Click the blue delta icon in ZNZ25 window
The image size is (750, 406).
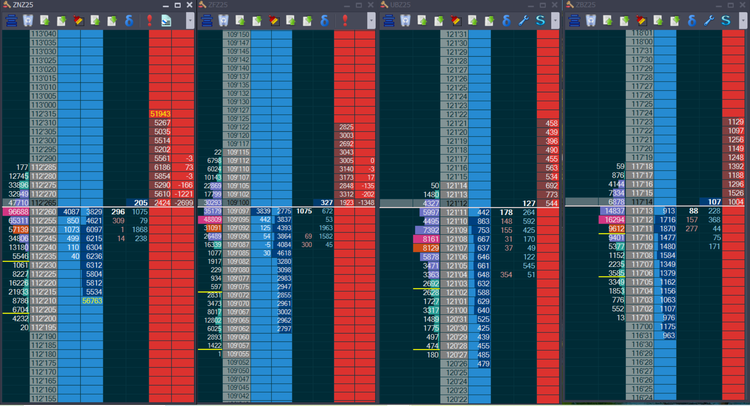(x=129, y=19)
